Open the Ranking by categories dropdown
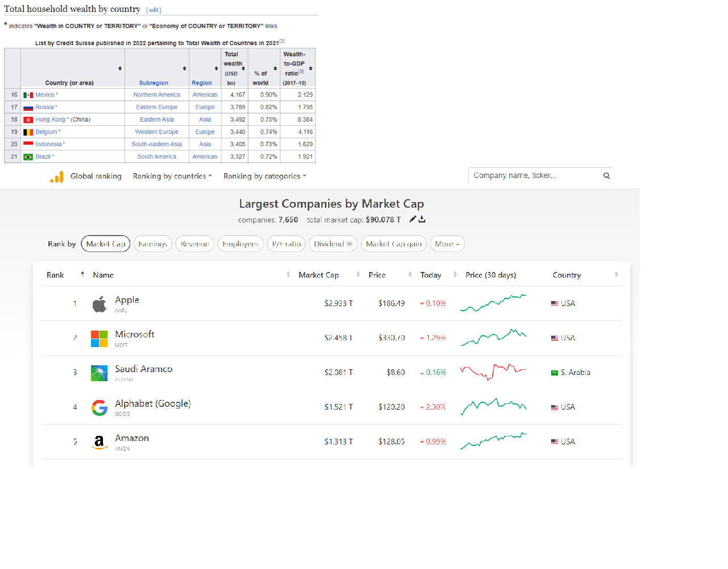The image size is (728, 569). pyautogui.click(x=265, y=176)
